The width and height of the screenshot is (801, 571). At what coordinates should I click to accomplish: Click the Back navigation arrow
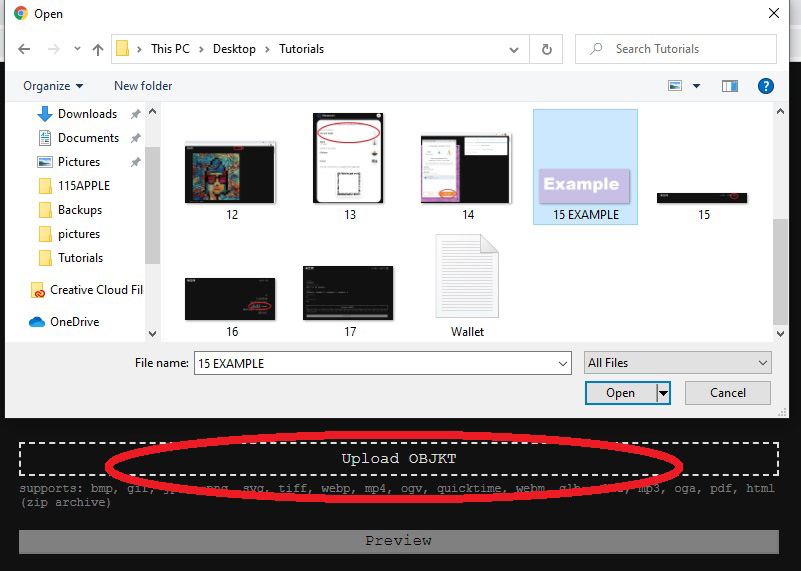pos(24,49)
